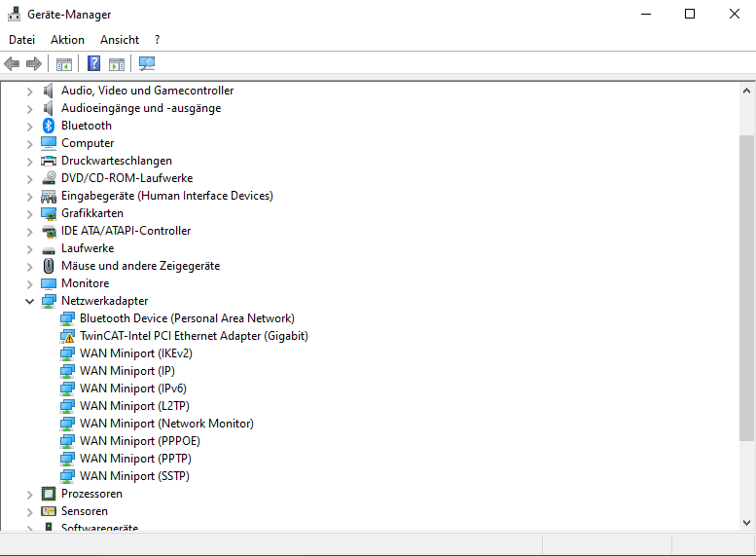Click the TwinCAT adapter warning icon
This screenshot has height=556, width=756.
67,336
